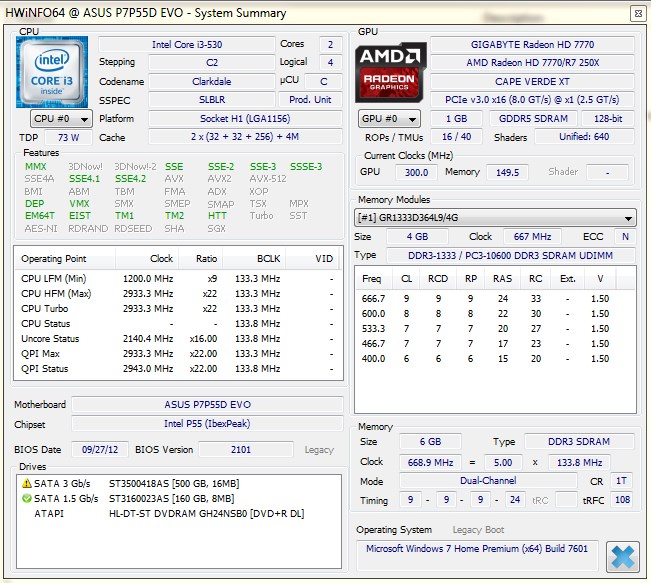651x583 pixels.
Task: Click the AMD Radeon Graphics logo
Action: tap(391, 72)
